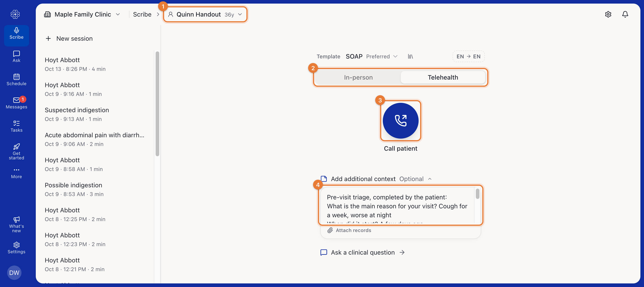Viewport: 644px width, 287px height.
Task: Open the Quinn Handout patient dropdown
Action: tap(205, 14)
